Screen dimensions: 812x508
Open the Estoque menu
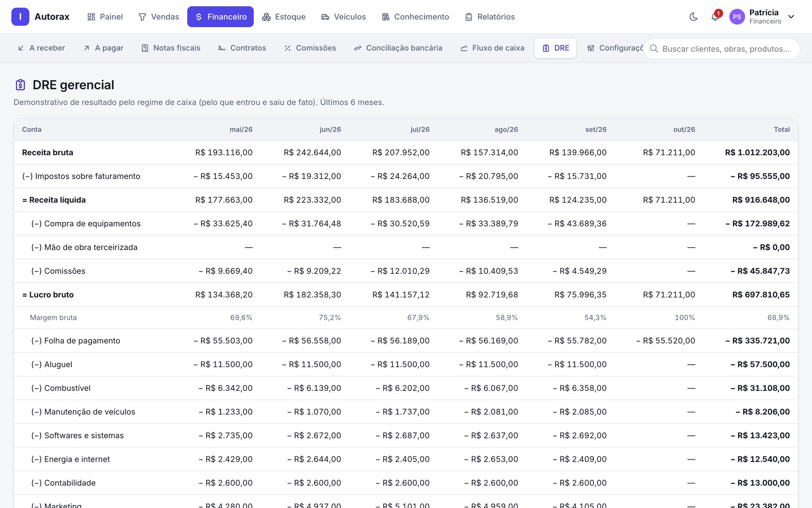(x=284, y=17)
